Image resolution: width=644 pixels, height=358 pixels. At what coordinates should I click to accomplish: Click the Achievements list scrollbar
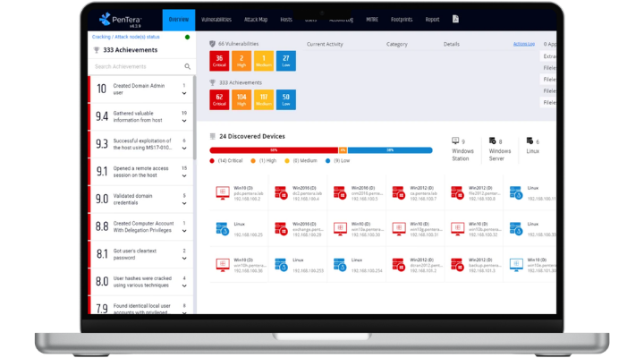click(195, 118)
